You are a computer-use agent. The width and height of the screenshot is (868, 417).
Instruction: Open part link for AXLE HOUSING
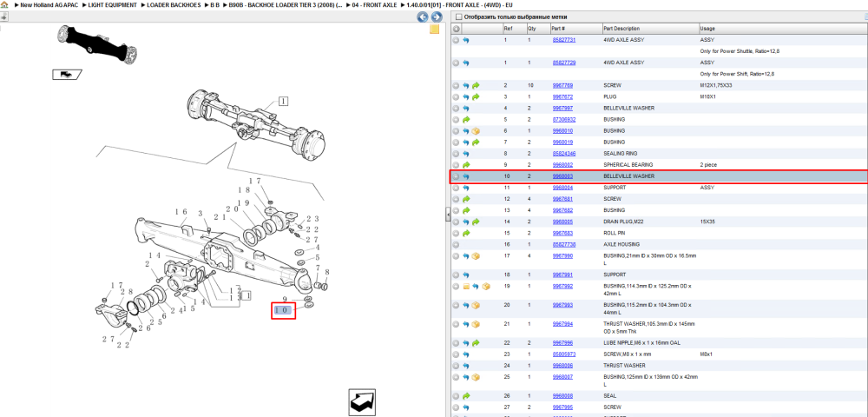click(563, 244)
